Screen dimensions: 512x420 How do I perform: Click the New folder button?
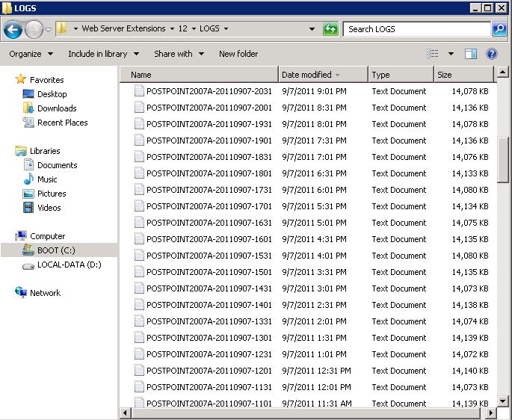[238, 54]
